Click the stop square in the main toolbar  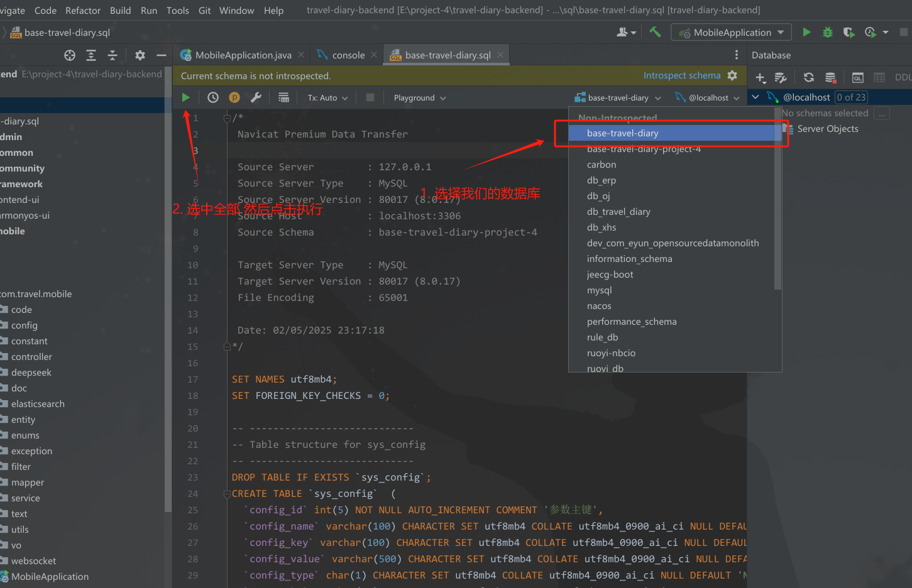coord(904,32)
